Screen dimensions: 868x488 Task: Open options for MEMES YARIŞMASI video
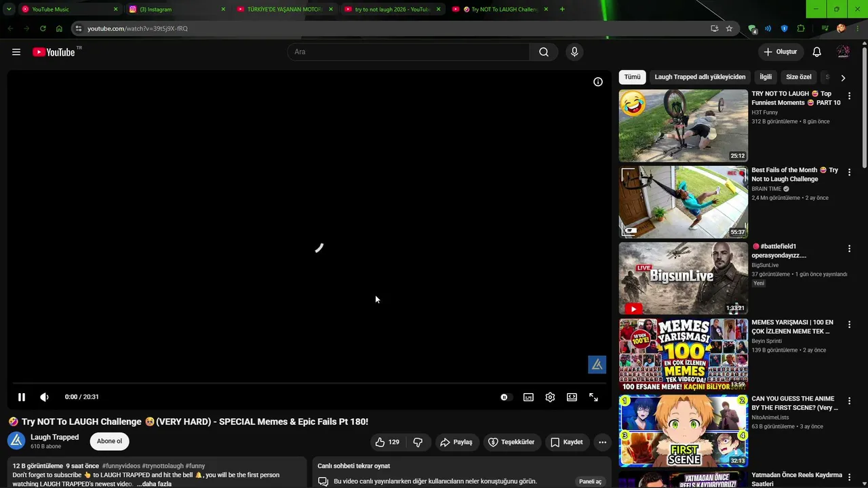[849, 325]
